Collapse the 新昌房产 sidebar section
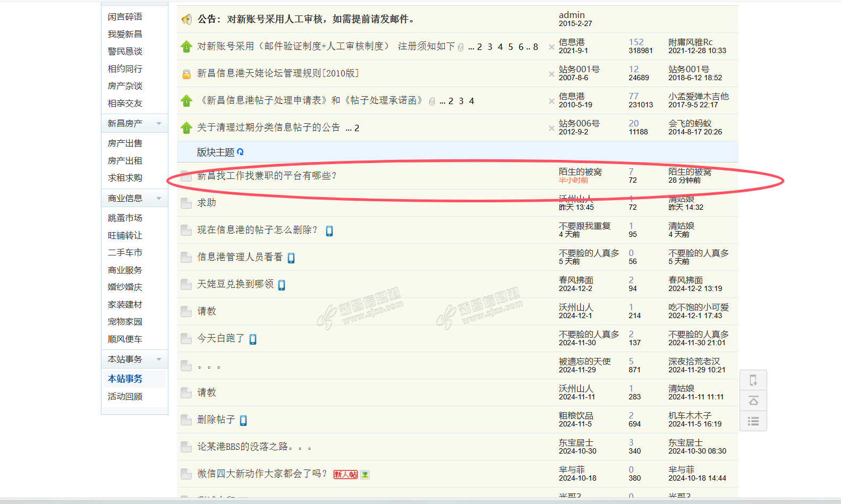Screen dimensions: 841x504 click(158, 124)
